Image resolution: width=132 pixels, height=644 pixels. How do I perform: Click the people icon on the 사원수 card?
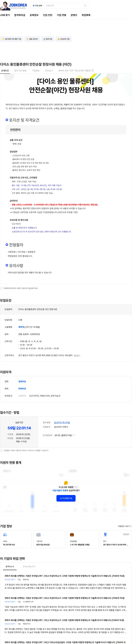click(5, 535)
